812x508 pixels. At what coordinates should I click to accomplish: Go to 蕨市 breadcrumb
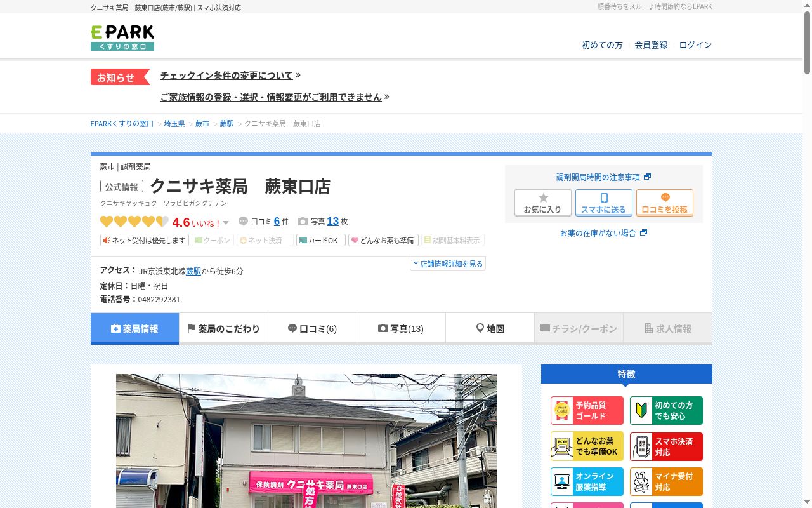(202, 124)
